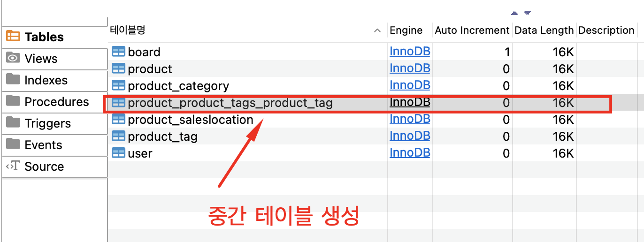
Task: Select the product_product_tags_product_tag table row
Action: pos(376,103)
